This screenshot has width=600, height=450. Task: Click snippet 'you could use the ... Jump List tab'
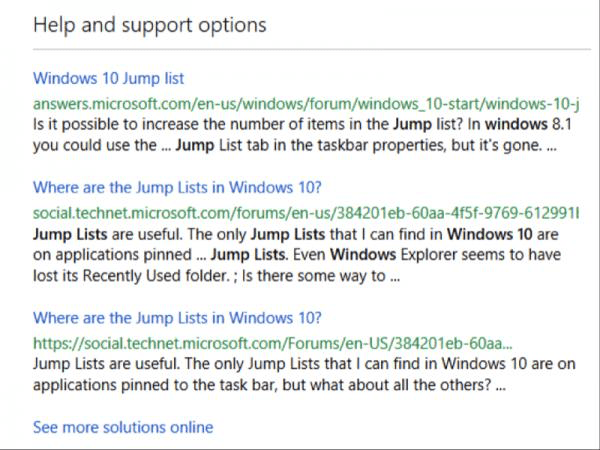295,145
